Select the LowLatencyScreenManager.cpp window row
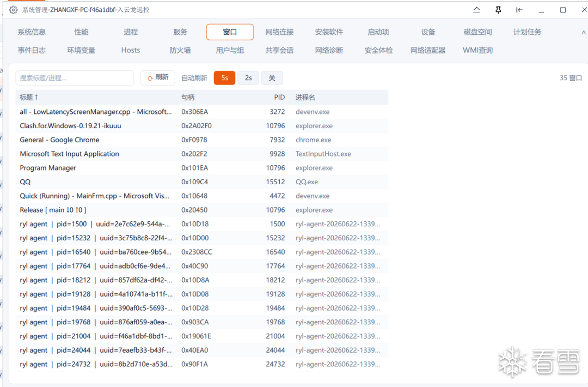The height and width of the screenshot is (387, 588). point(202,112)
